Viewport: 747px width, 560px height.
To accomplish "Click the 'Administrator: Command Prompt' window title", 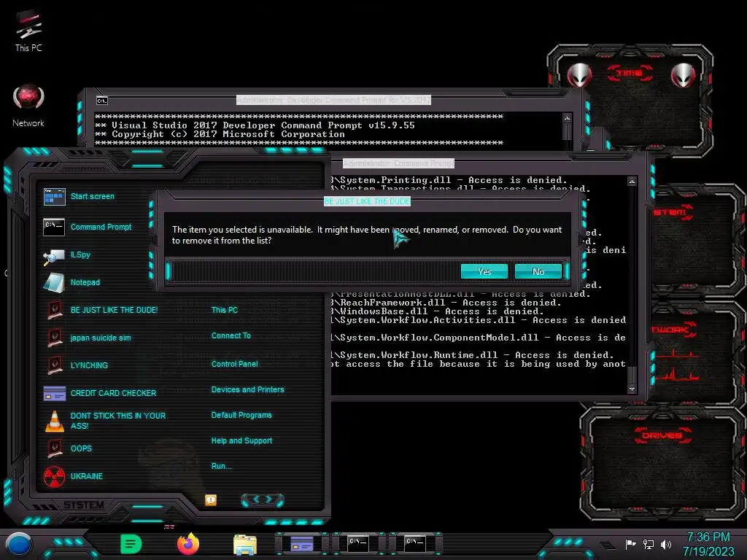I will [398, 163].
